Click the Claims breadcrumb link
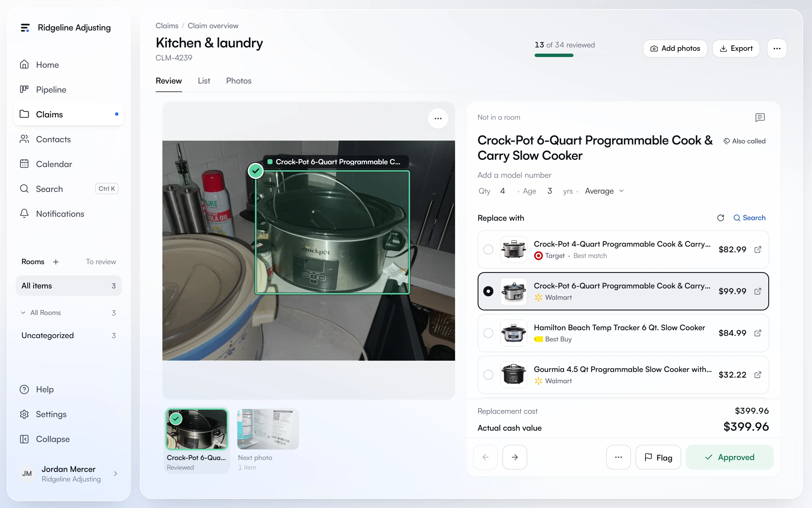Image resolution: width=812 pixels, height=508 pixels. tap(167, 26)
